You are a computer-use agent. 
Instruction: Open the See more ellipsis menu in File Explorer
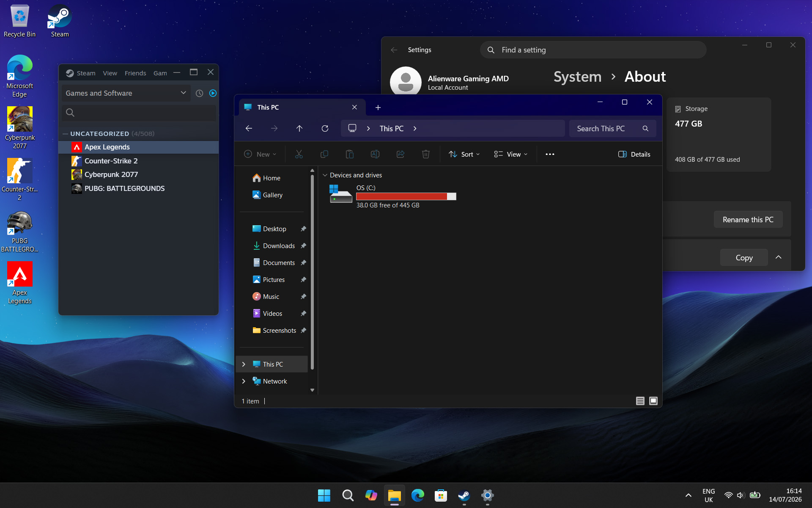[550, 154]
